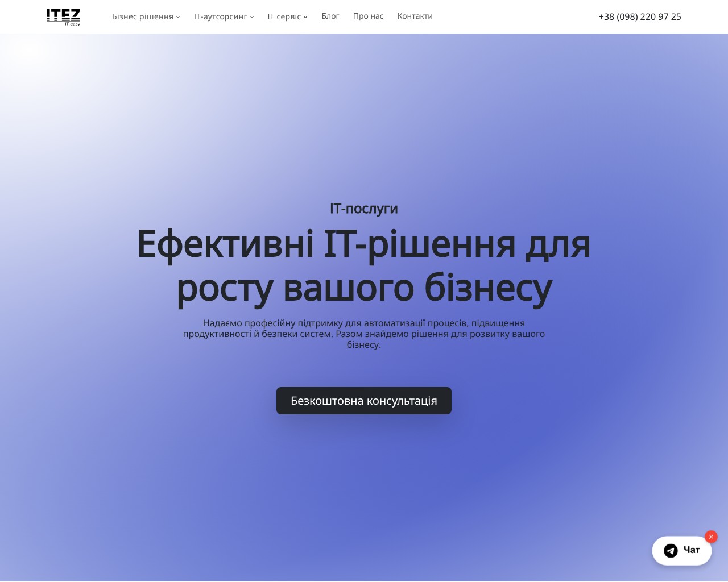The height and width of the screenshot is (582, 728).
Task: Open the Про нас page
Action: point(368,16)
